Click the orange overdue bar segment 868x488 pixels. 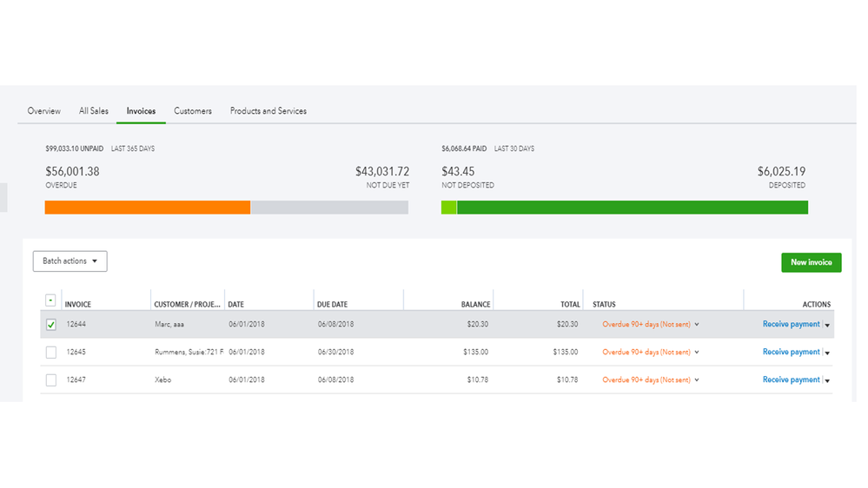tap(148, 208)
